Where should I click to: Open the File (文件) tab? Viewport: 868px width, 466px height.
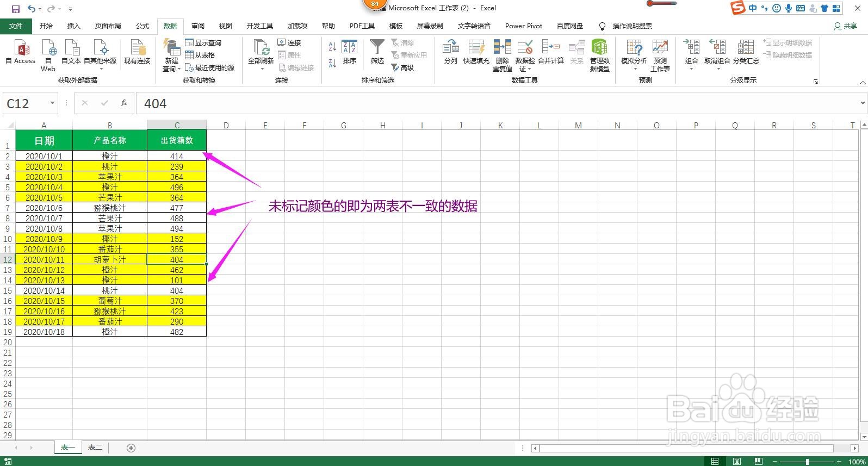[x=16, y=26]
